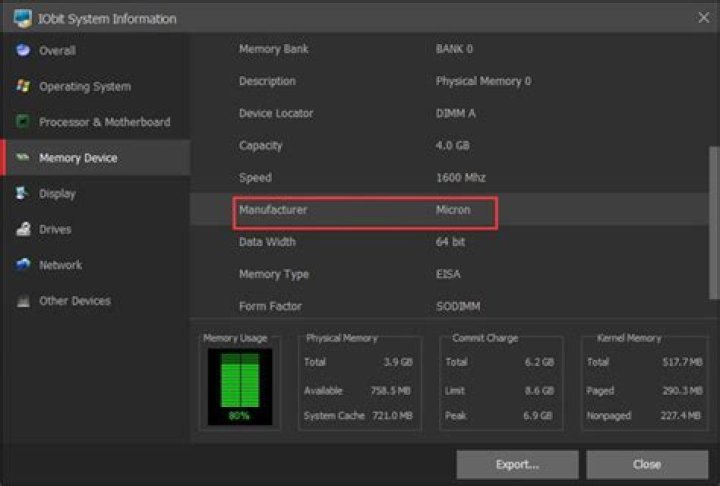Select Commit Charge limit 8.6 GB
Screen dimensions: 720x486
click(540, 391)
